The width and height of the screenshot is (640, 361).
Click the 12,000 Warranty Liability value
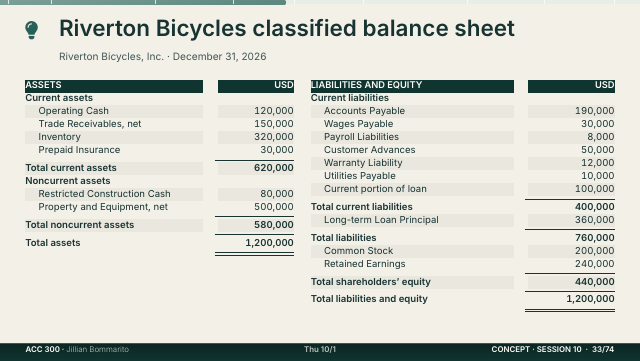coord(598,163)
